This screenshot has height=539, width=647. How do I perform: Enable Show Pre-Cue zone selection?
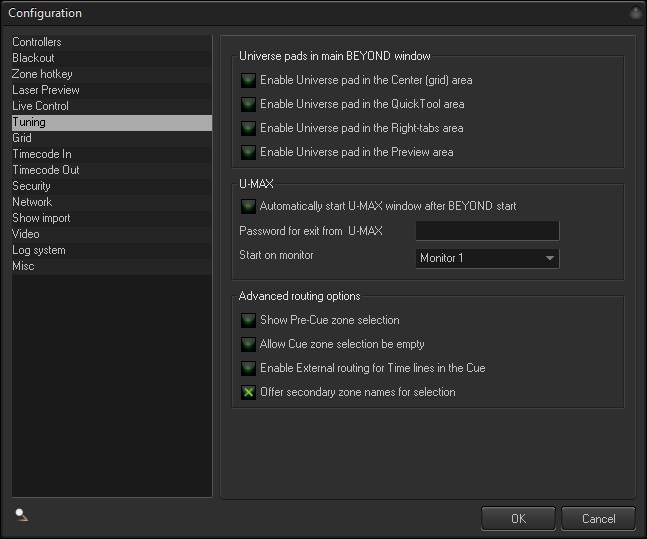pyautogui.click(x=248, y=320)
